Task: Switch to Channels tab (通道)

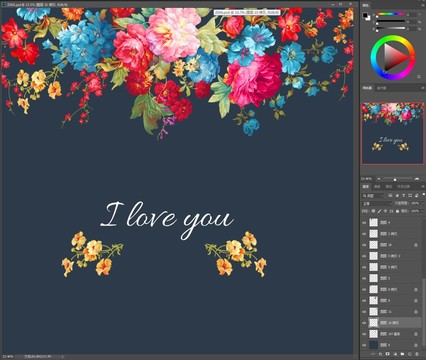Action: pos(377,186)
